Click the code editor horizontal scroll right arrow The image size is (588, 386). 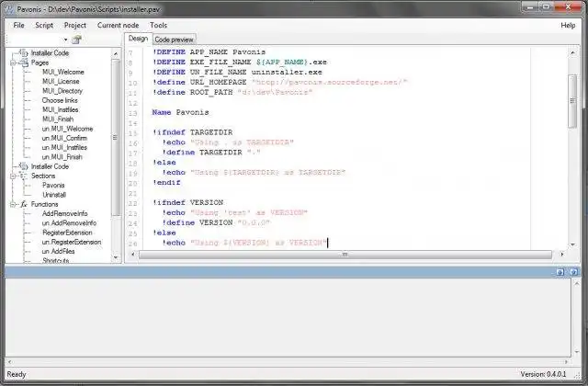pyautogui.click(x=562, y=254)
